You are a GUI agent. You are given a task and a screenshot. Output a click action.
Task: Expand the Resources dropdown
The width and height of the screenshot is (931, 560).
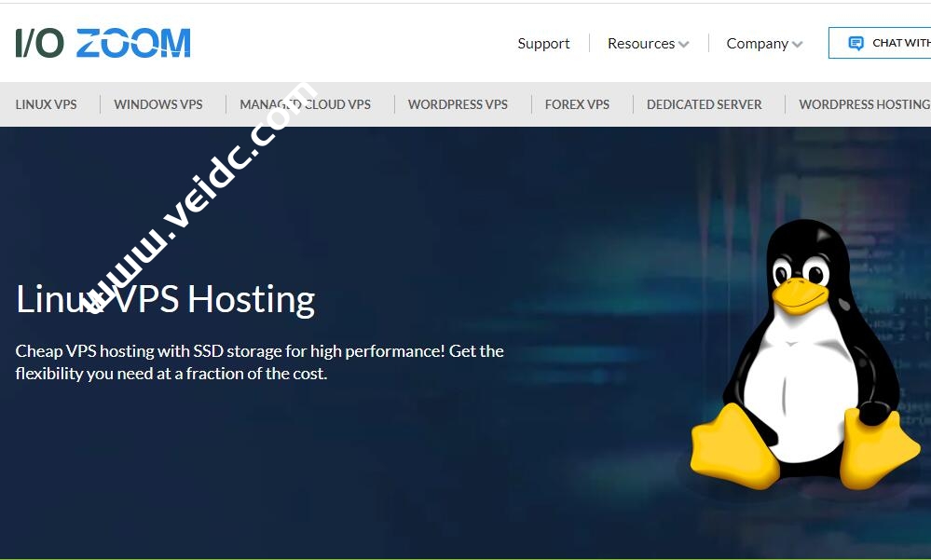(x=648, y=44)
